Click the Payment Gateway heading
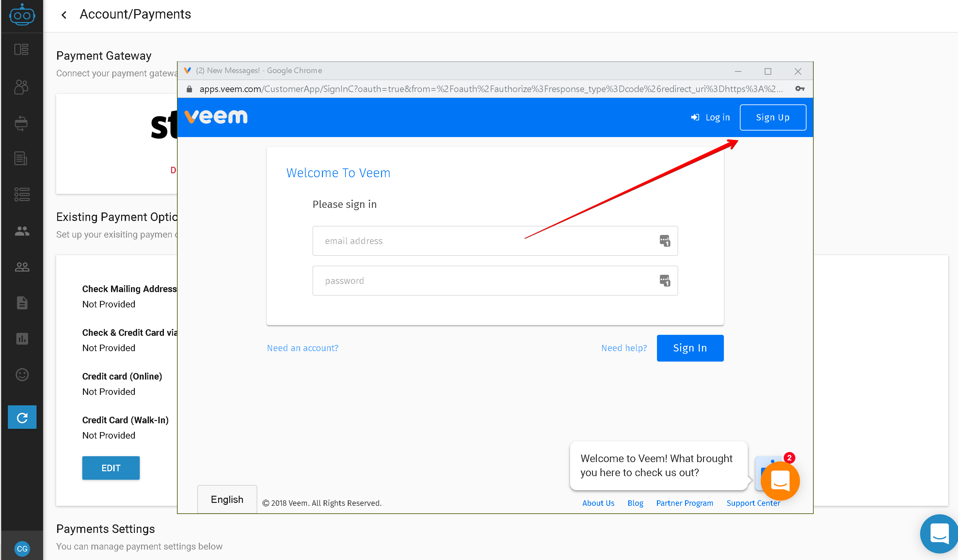This screenshot has width=958, height=560. (104, 55)
